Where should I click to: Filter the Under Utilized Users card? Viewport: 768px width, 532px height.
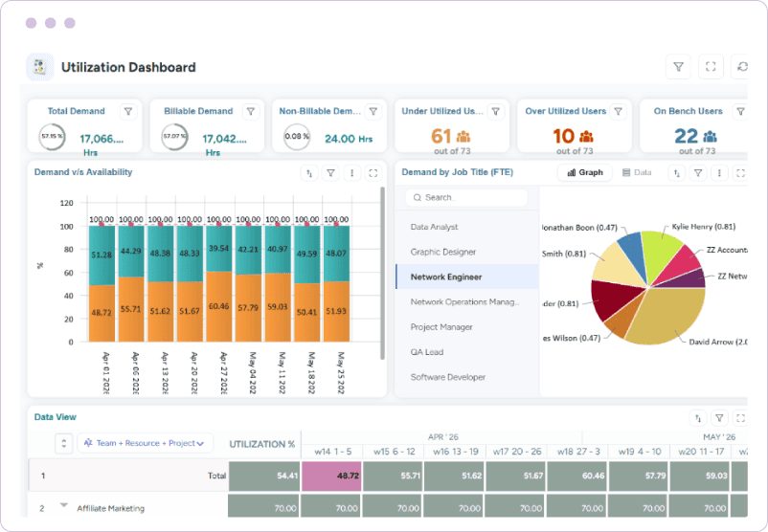[496, 112]
